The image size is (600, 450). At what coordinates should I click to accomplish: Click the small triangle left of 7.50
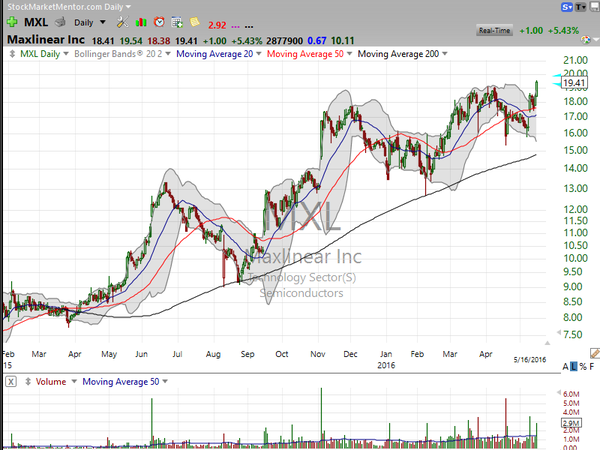point(559,332)
